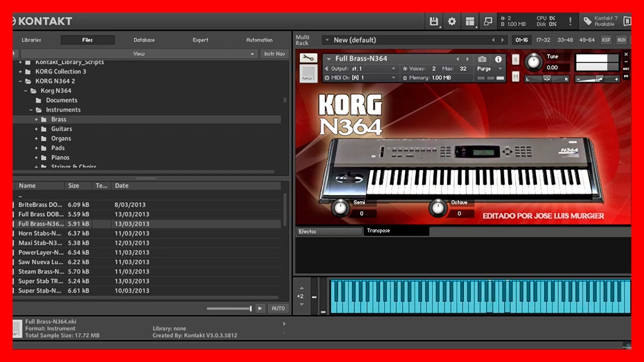Select the Transpose tab
Viewport: 644px width, 362px height.
pyautogui.click(x=396, y=231)
